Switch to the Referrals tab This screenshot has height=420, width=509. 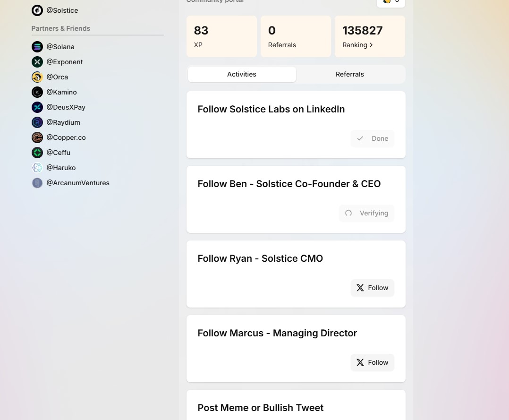[349, 74]
